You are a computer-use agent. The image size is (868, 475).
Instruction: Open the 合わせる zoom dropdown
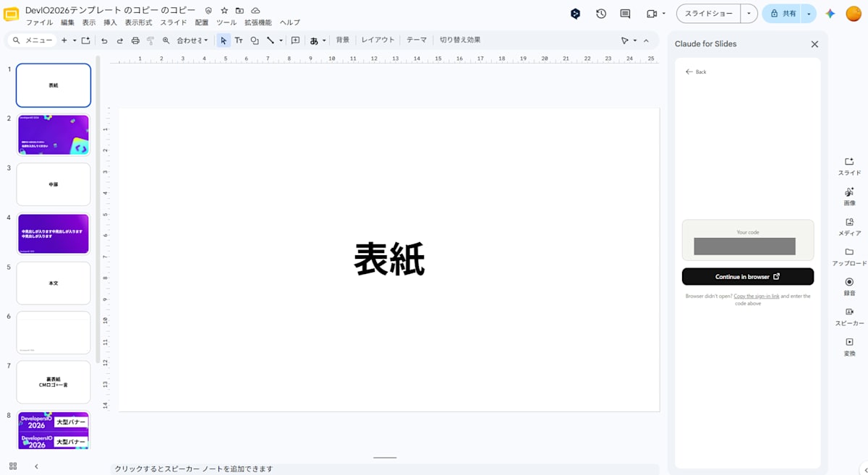(192, 40)
